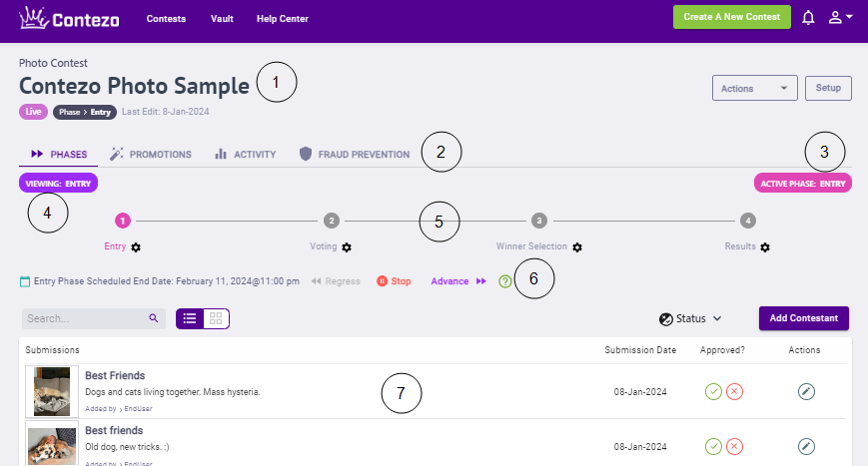This screenshot has height=466, width=868.
Task: Edit the 'Dogs and cats living together' submission
Action: (x=806, y=392)
